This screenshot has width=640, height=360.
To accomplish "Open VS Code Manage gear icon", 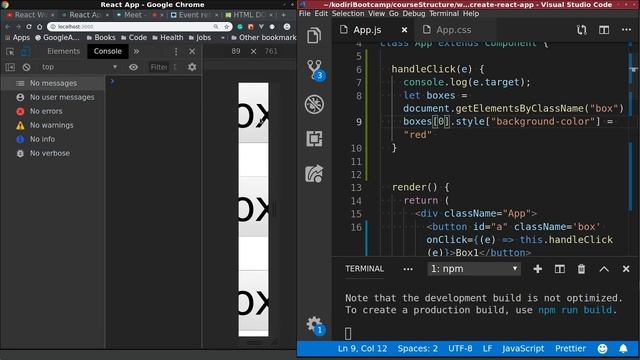I will click(315, 325).
